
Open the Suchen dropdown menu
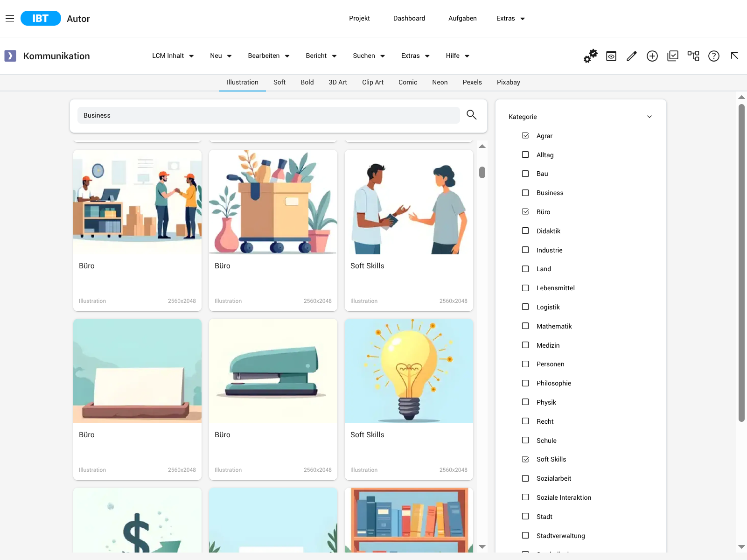(x=369, y=56)
